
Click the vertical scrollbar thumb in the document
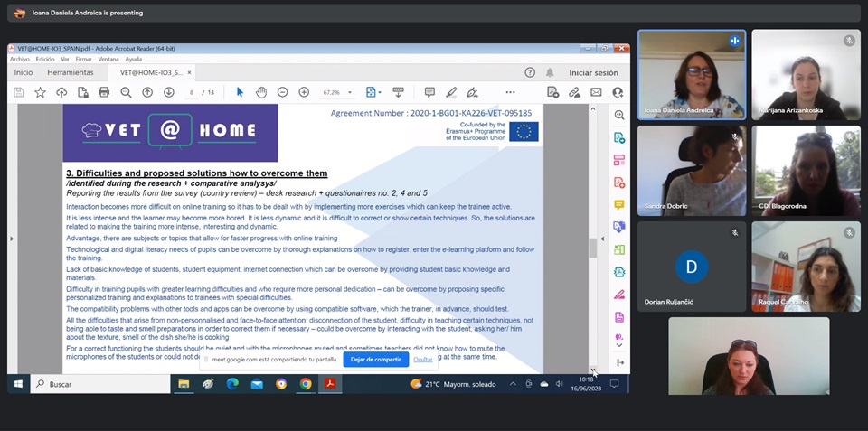(x=593, y=247)
